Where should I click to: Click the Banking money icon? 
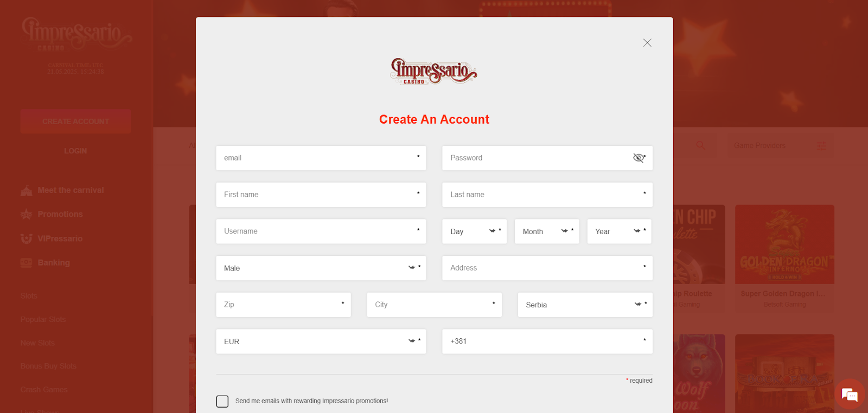27,262
